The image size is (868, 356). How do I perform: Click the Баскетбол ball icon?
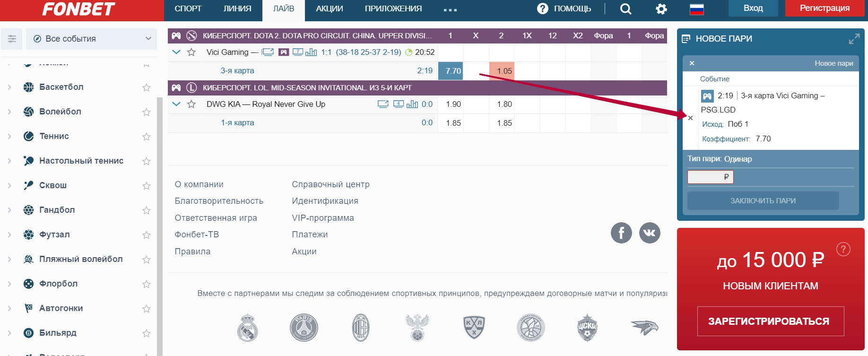point(29,87)
